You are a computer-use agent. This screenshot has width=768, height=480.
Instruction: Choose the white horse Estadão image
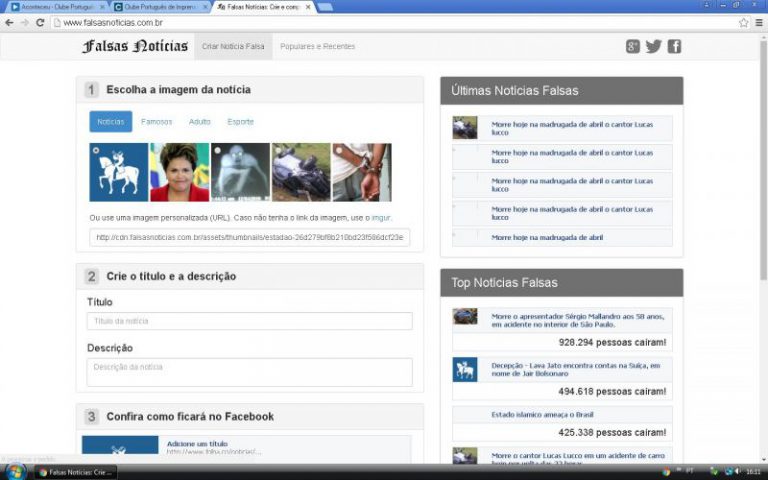point(119,172)
